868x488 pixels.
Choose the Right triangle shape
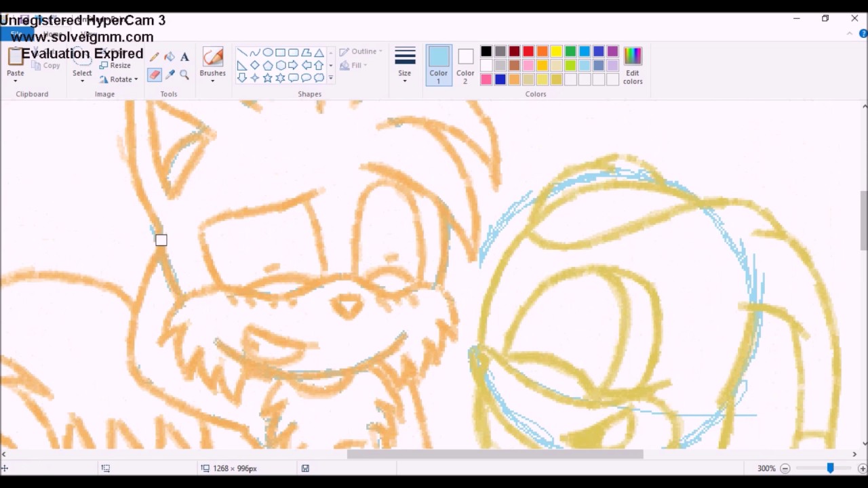coord(242,66)
